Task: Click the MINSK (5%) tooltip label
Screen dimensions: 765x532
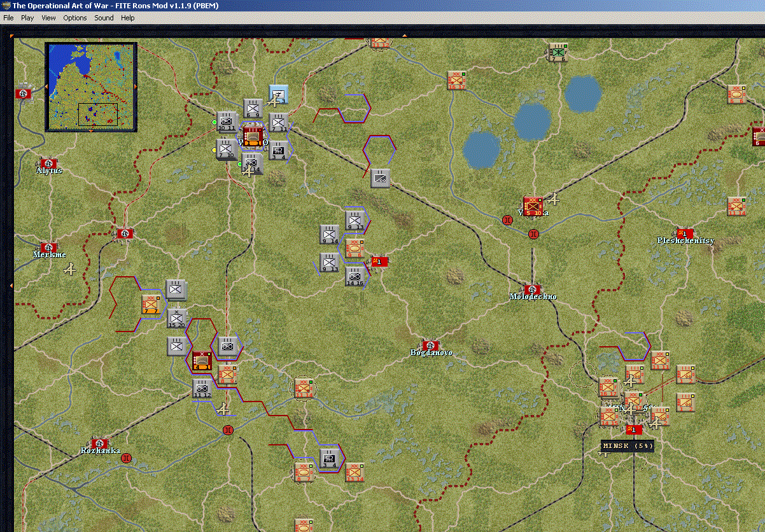Action: pyautogui.click(x=628, y=446)
